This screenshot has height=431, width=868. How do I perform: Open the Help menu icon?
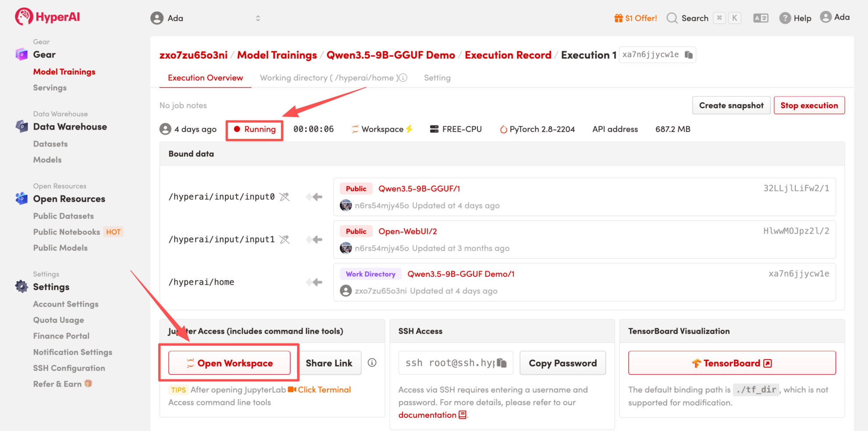tap(785, 18)
